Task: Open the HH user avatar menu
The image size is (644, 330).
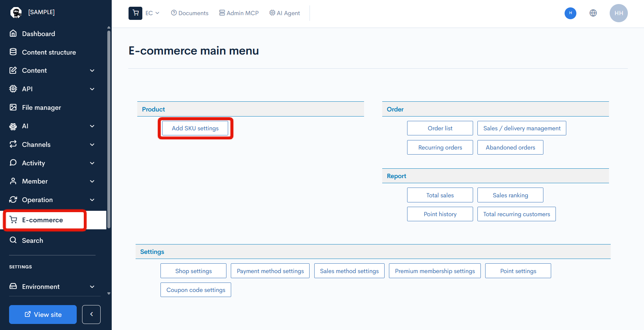Action: point(619,13)
